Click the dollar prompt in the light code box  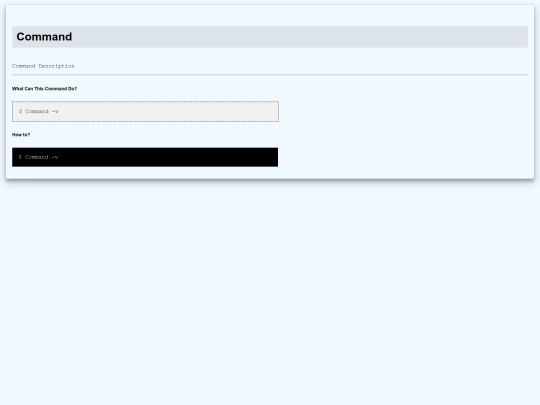point(21,111)
